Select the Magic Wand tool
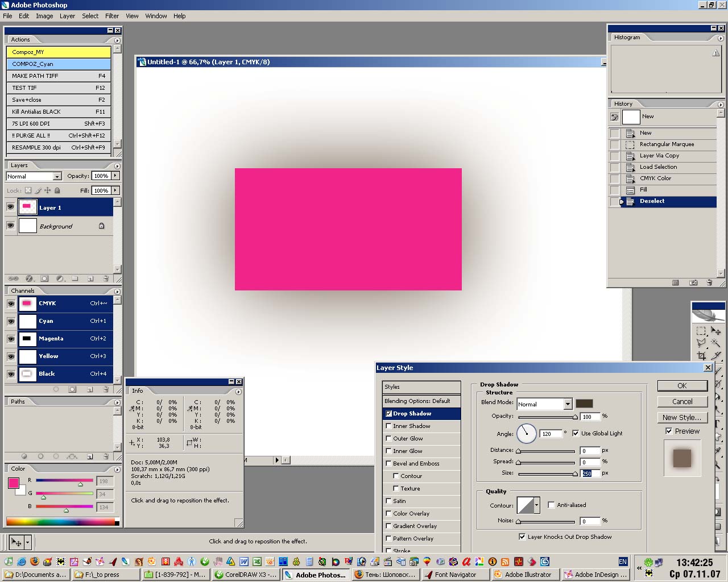728x582 pixels. point(715,343)
